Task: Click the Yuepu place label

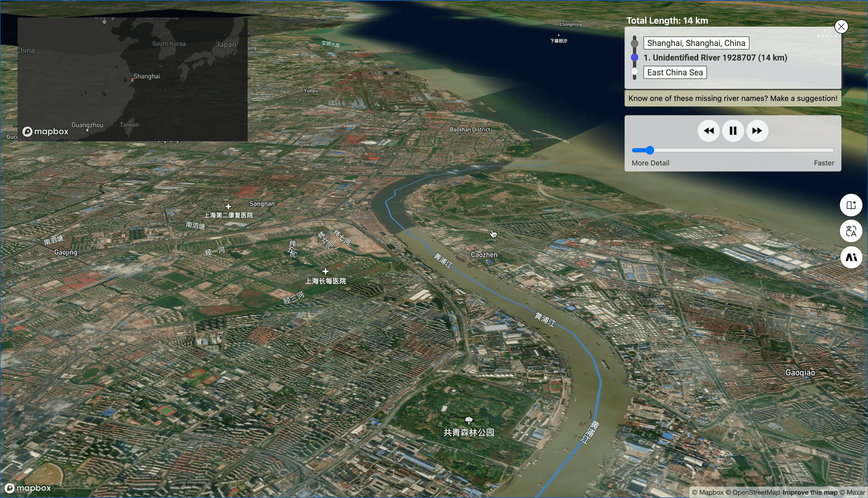Action: tap(311, 91)
